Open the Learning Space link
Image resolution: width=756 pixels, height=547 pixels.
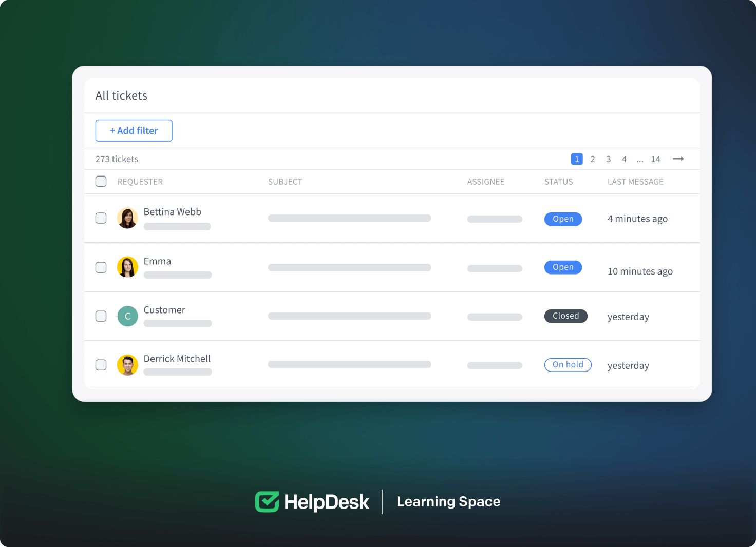[448, 501]
